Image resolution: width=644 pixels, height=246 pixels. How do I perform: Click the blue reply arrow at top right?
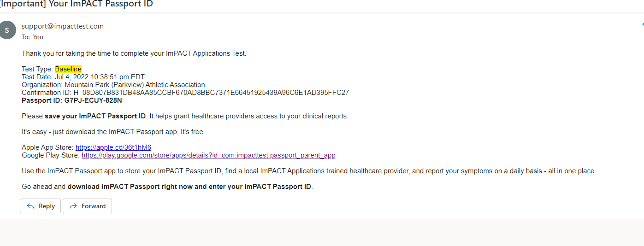[643, 24]
